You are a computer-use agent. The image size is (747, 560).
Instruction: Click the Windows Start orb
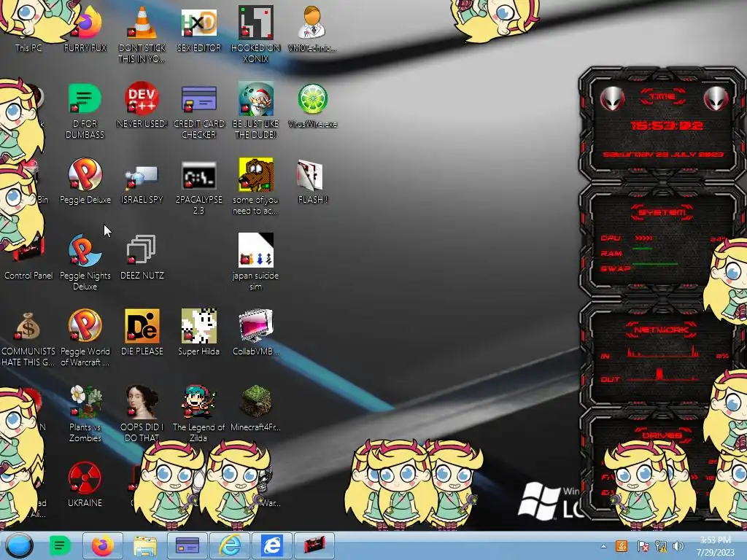20,545
